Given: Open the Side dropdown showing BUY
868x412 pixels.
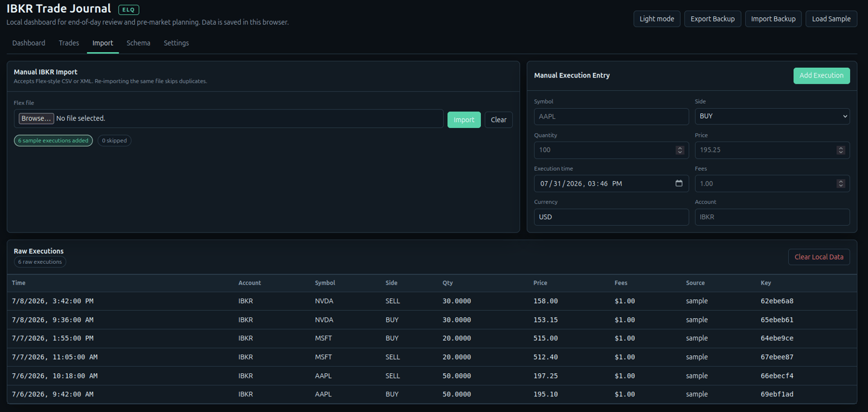Looking at the screenshot, I should pos(772,116).
